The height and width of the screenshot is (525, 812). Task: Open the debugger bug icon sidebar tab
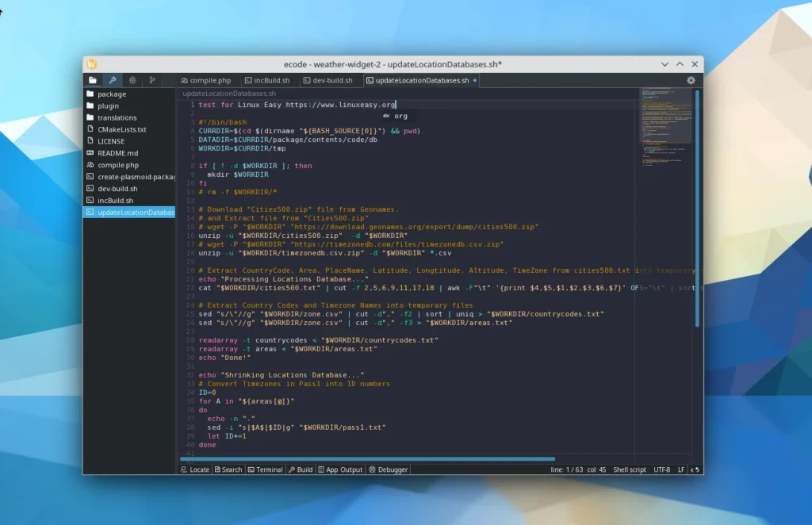pos(132,80)
